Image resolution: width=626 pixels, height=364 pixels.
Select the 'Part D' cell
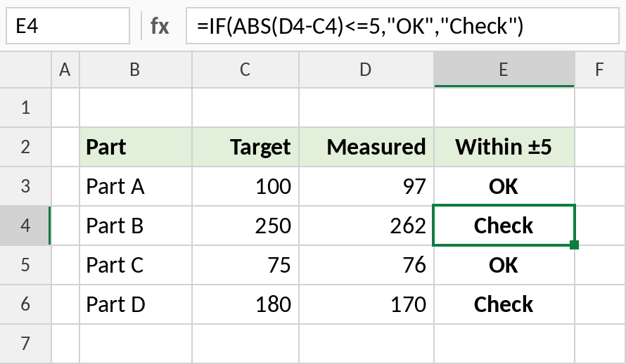coord(136,304)
